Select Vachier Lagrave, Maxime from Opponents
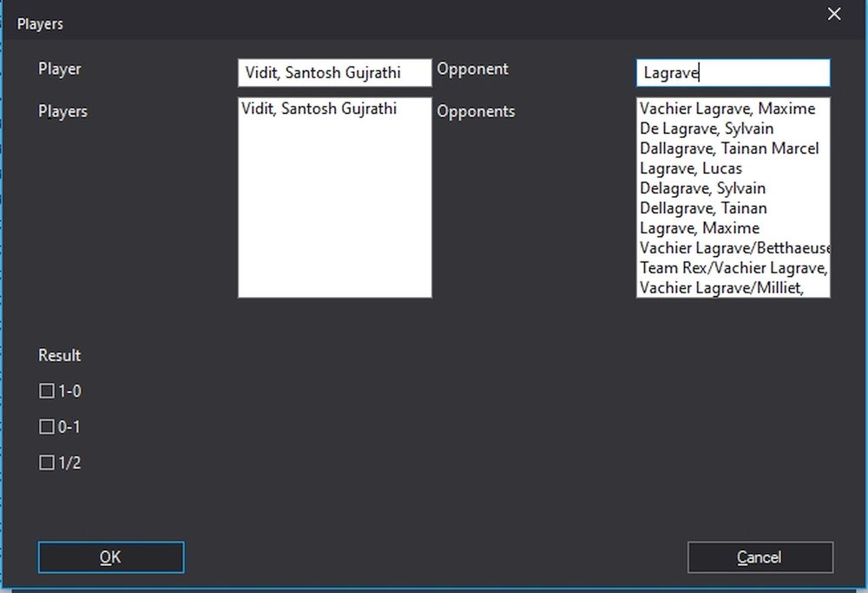Screen dimensions: 868x593 [x=727, y=109]
